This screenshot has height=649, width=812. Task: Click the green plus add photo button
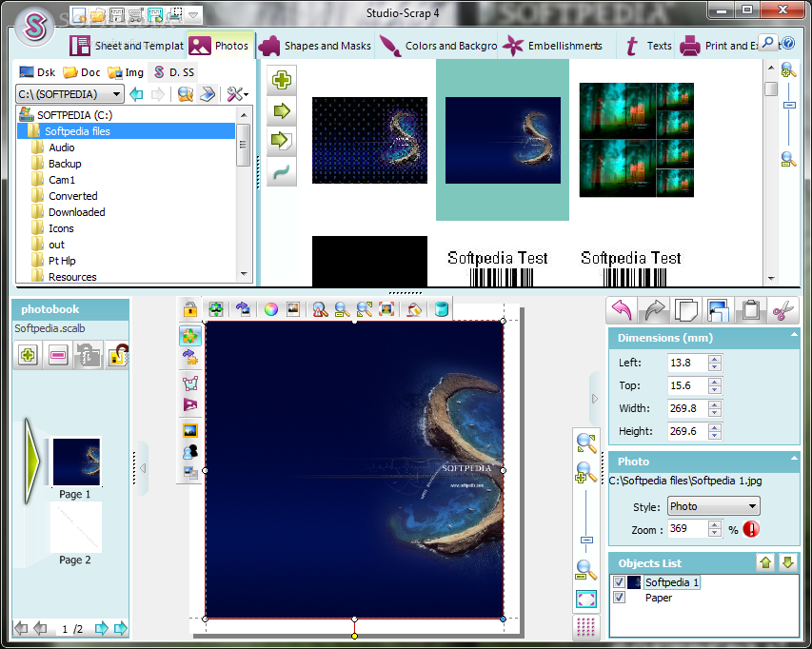coord(282,80)
